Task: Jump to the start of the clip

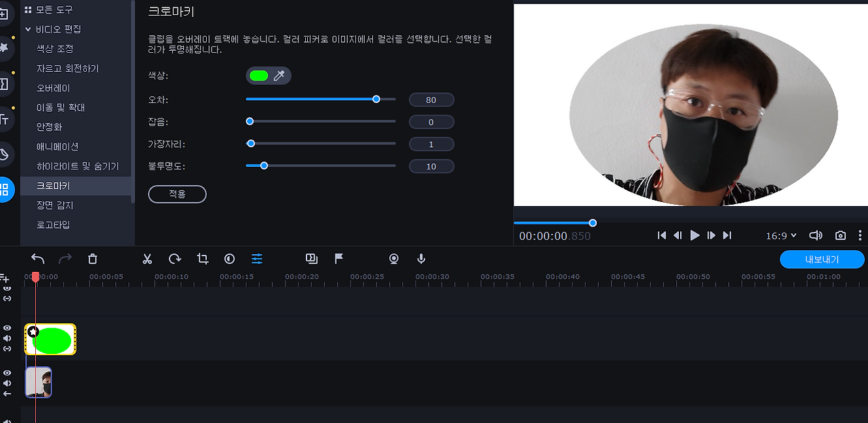Action: (662, 235)
